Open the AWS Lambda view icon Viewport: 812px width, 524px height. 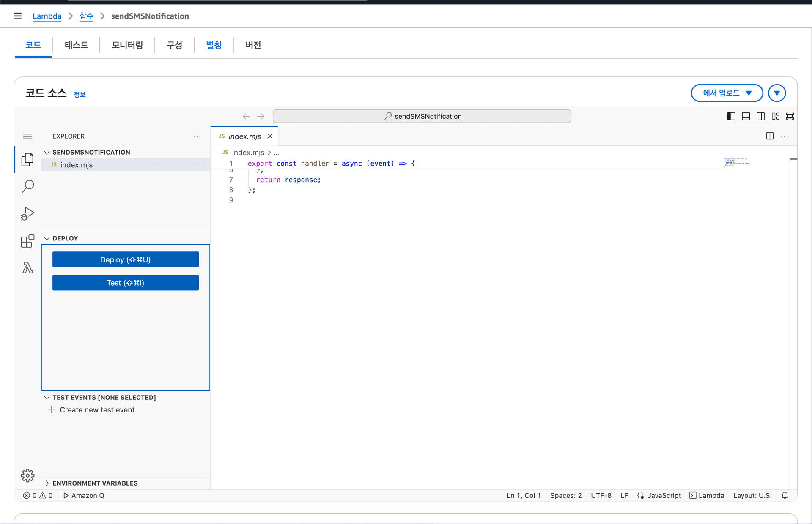(27, 267)
